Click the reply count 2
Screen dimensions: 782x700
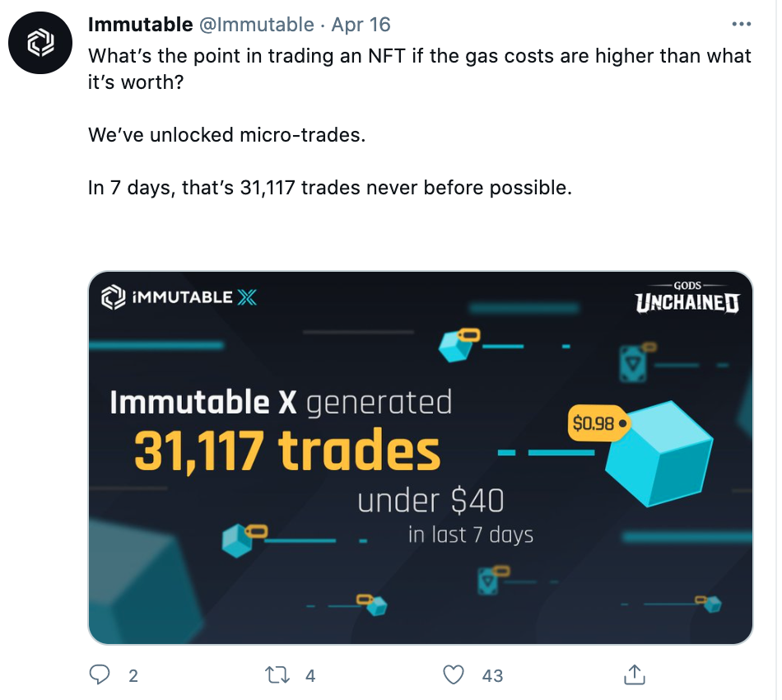[x=133, y=675]
